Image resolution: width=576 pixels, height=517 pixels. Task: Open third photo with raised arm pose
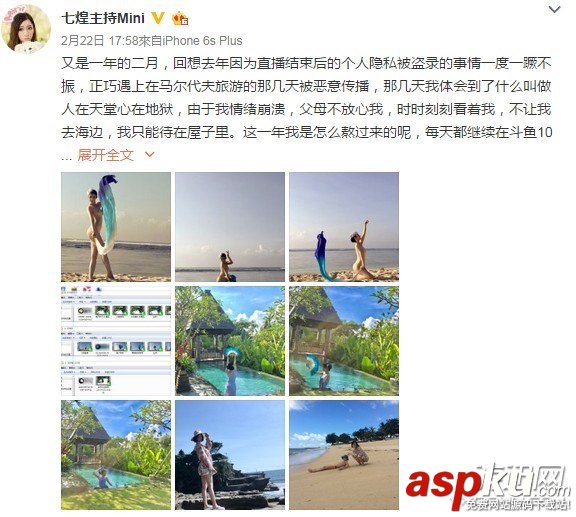(344, 227)
